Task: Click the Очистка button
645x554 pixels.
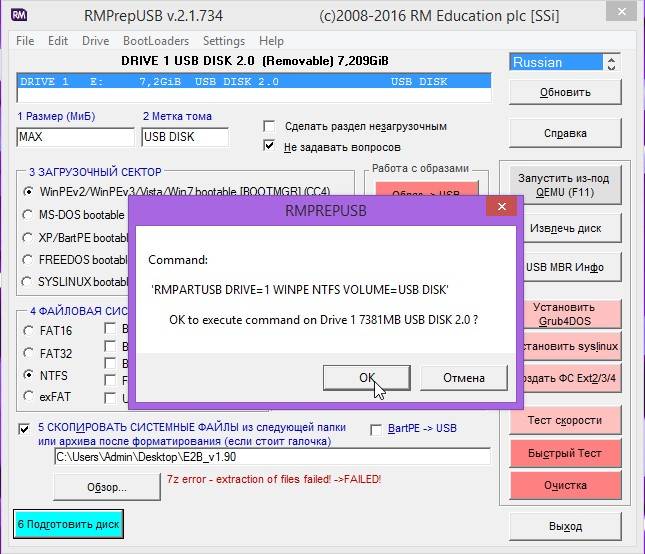Action: [x=565, y=485]
